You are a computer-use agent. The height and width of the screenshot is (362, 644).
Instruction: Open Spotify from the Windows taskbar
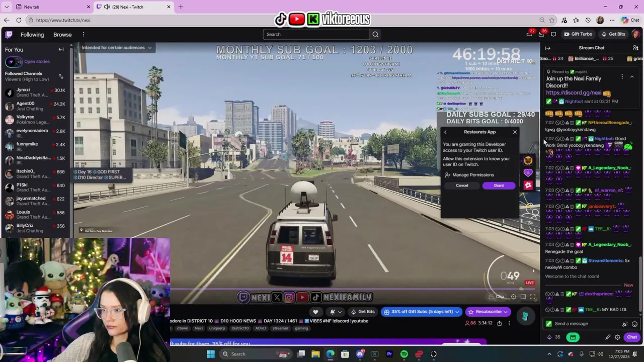pyautogui.click(x=404, y=354)
